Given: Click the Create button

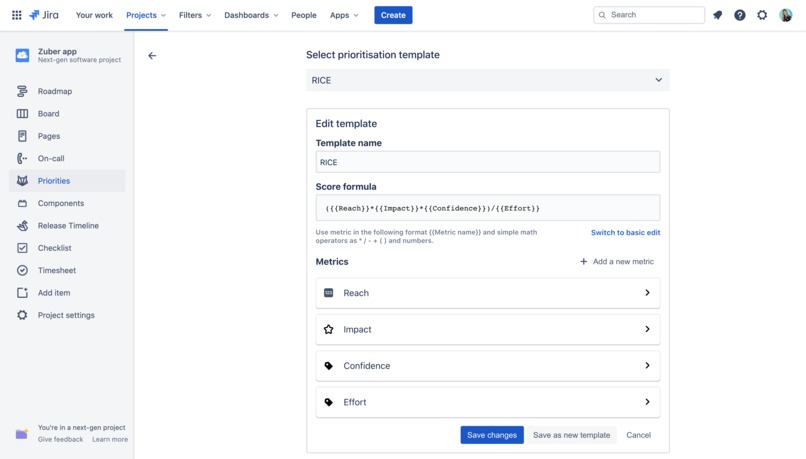Looking at the screenshot, I should (393, 15).
